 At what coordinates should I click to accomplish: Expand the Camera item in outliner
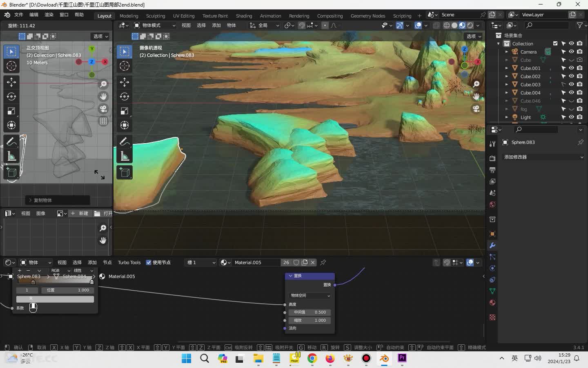click(506, 52)
